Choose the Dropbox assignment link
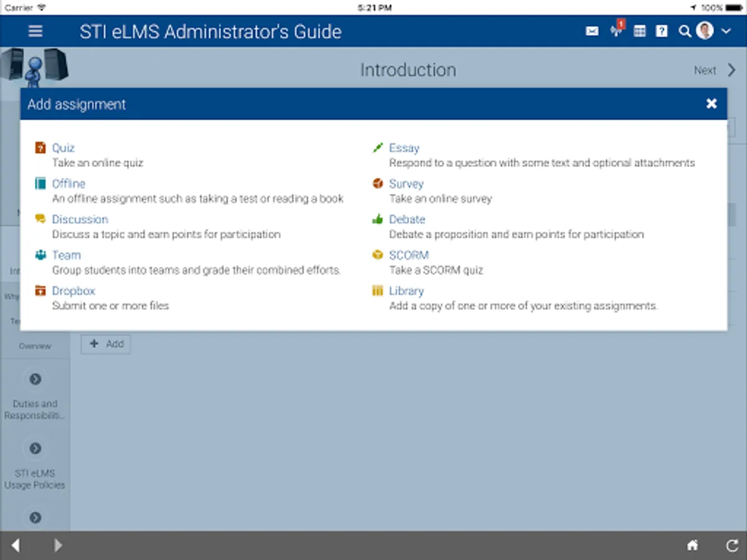The image size is (747, 560). 73,291
